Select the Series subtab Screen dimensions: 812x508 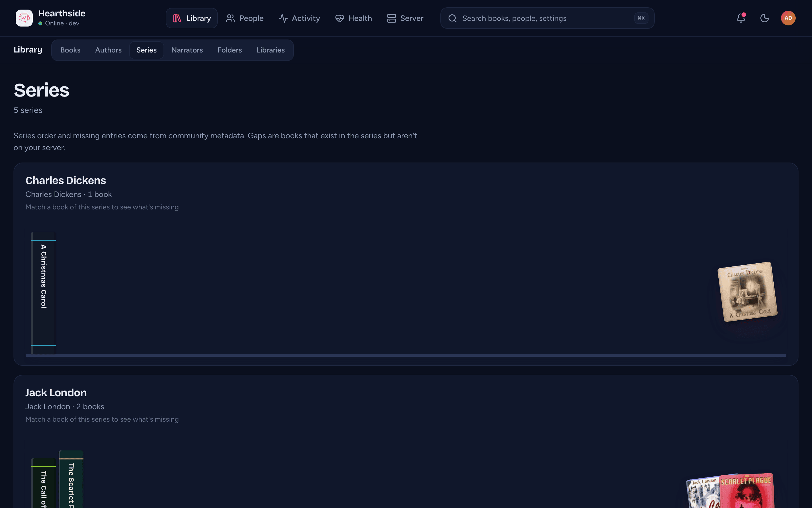(147, 50)
